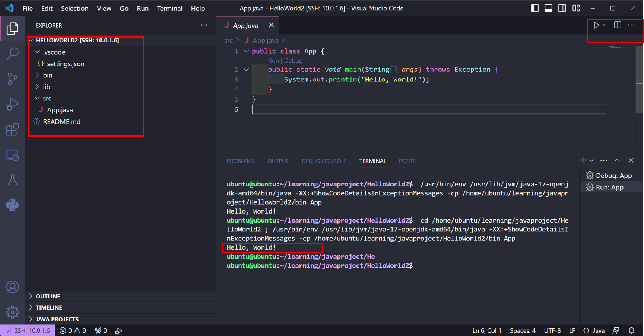
Task: Click the Run code lens link
Action: 273,60
